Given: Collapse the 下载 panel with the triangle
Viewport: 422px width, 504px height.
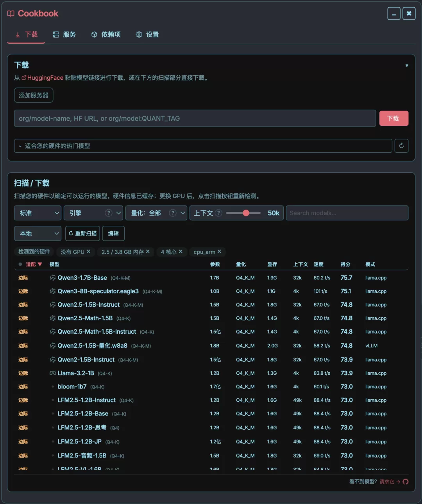Looking at the screenshot, I should coord(407,66).
